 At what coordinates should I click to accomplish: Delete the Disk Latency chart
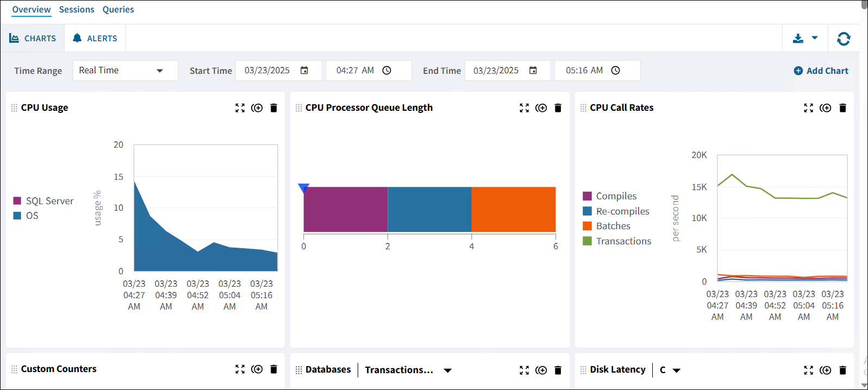pyautogui.click(x=843, y=370)
